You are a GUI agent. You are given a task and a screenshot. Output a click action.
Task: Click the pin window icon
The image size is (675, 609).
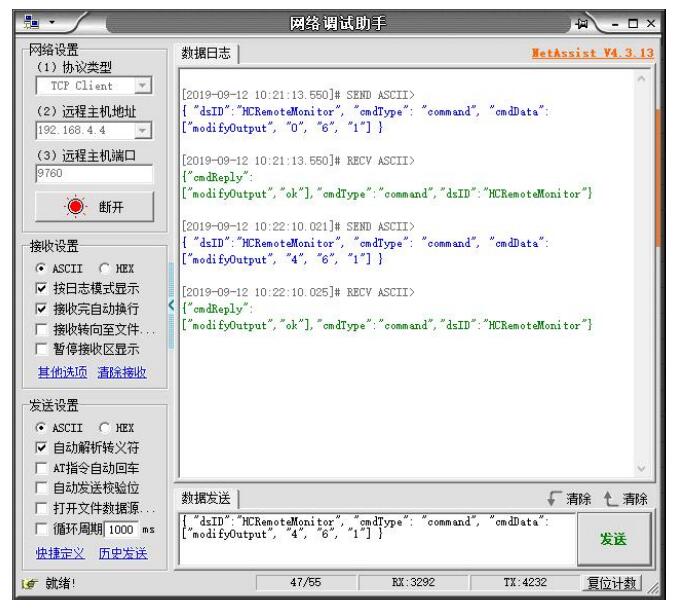pos(582,24)
